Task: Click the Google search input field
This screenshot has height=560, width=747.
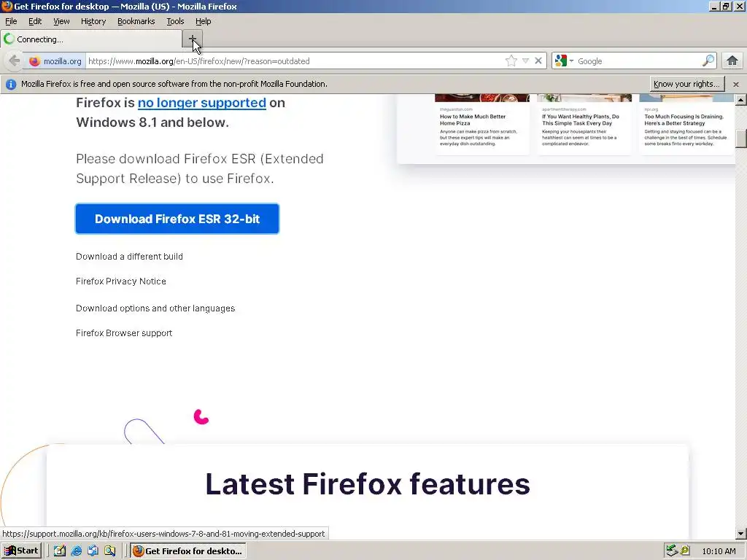Action: click(x=638, y=61)
